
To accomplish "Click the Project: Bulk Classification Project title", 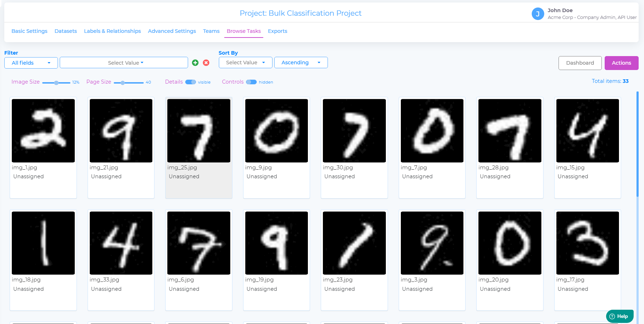I will click(x=300, y=13).
